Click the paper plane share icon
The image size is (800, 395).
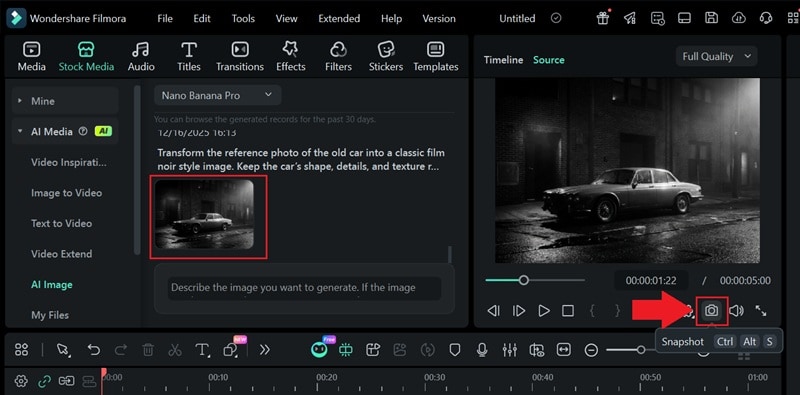pos(630,18)
